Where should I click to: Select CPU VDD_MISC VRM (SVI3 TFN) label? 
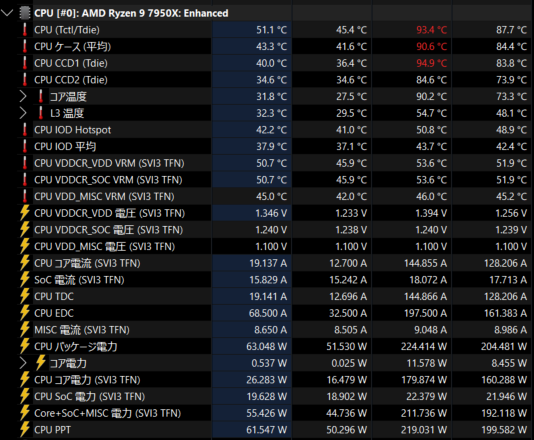pyautogui.click(x=104, y=197)
